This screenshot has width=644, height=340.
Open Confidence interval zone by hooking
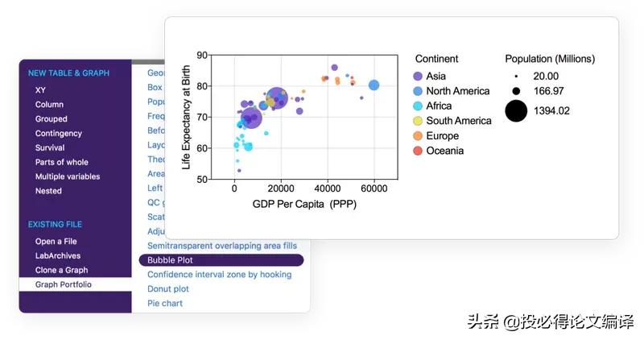[219, 275]
